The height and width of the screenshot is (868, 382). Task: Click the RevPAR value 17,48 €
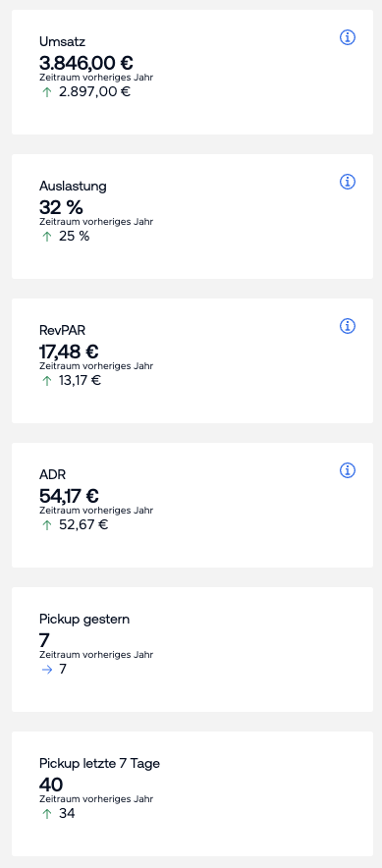(69, 352)
